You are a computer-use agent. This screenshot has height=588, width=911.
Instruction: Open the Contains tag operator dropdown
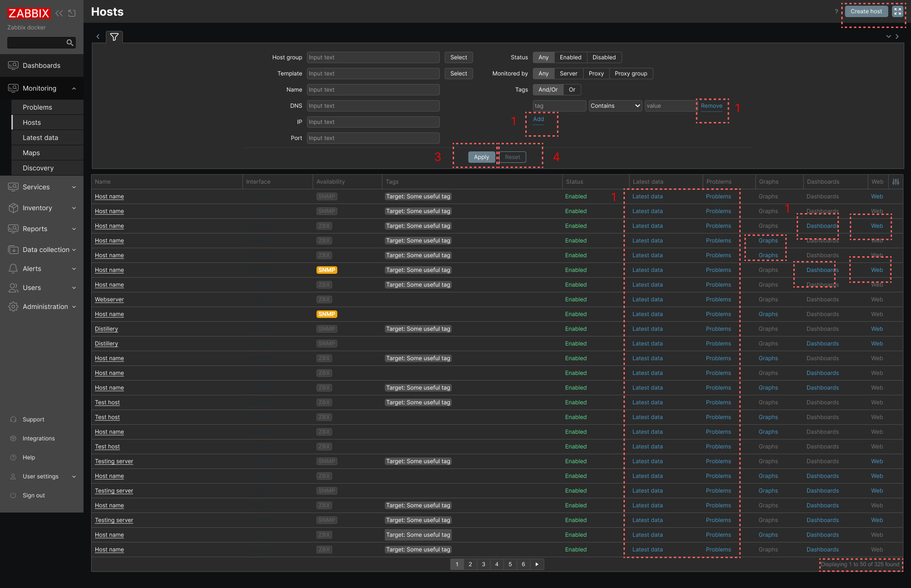tap(615, 106)
